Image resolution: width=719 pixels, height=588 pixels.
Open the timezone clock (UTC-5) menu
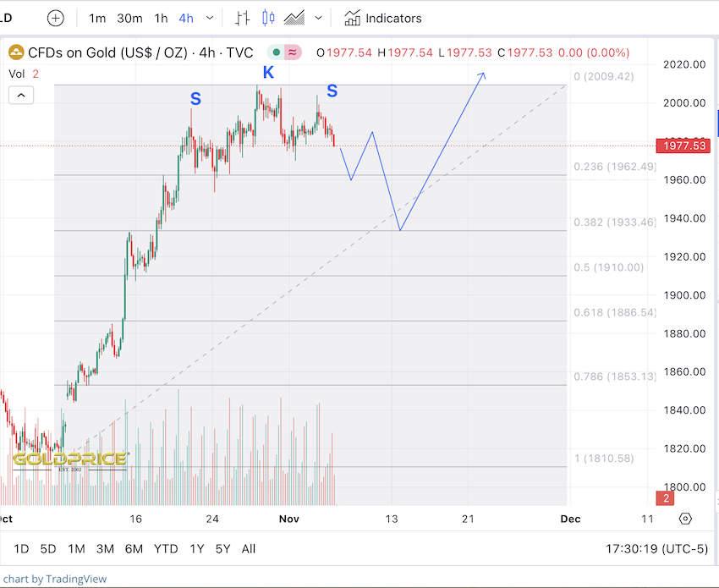656,549
